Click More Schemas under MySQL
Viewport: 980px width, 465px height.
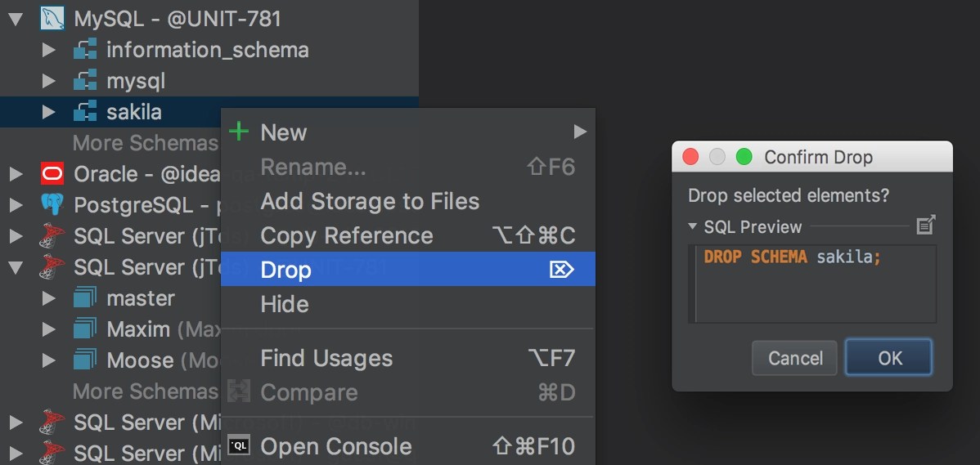click(145, 143)
